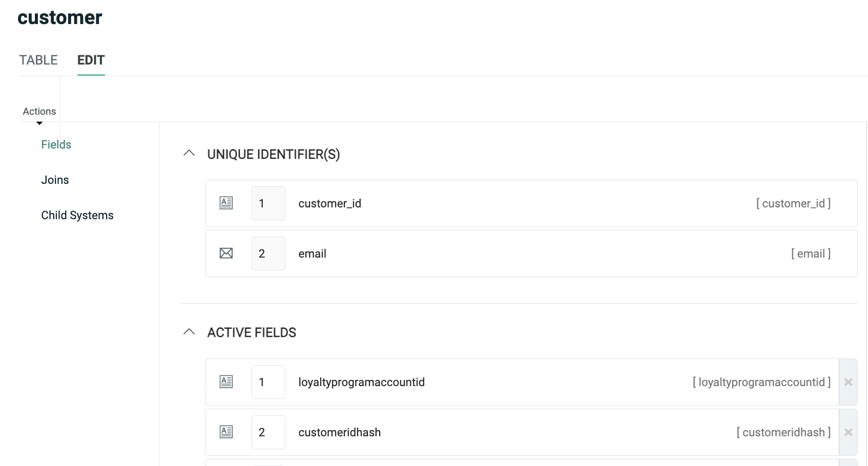Go to Joins in the sidebar

[x=55, y=180]
